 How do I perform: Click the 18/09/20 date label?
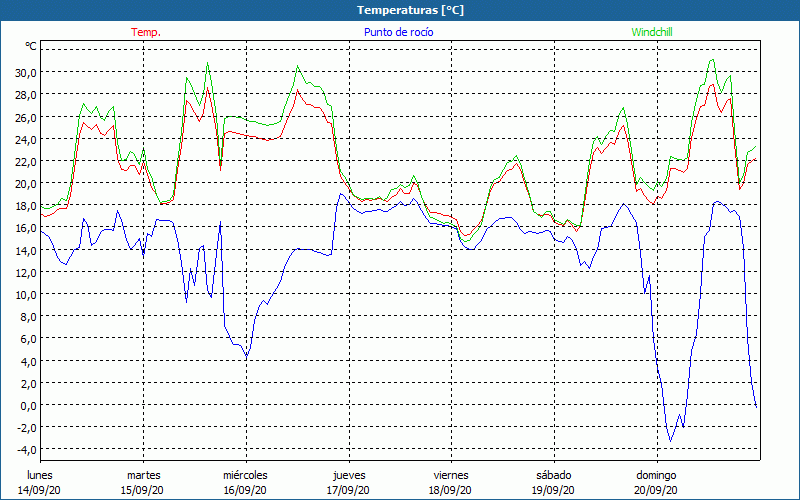451,490
